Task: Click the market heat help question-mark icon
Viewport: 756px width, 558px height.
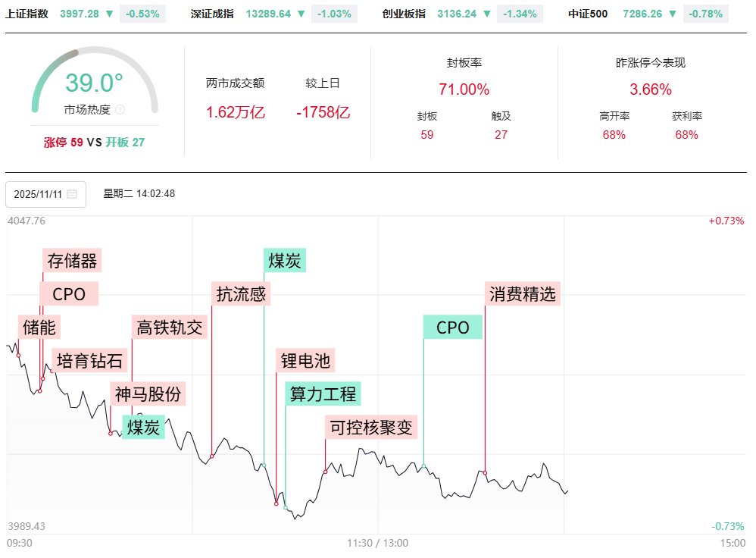Action: [120, 110]
